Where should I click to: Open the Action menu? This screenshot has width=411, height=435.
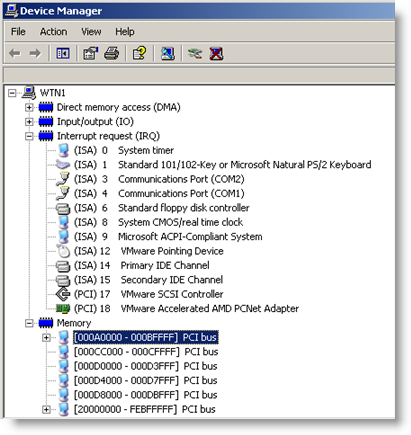(53, 32)
